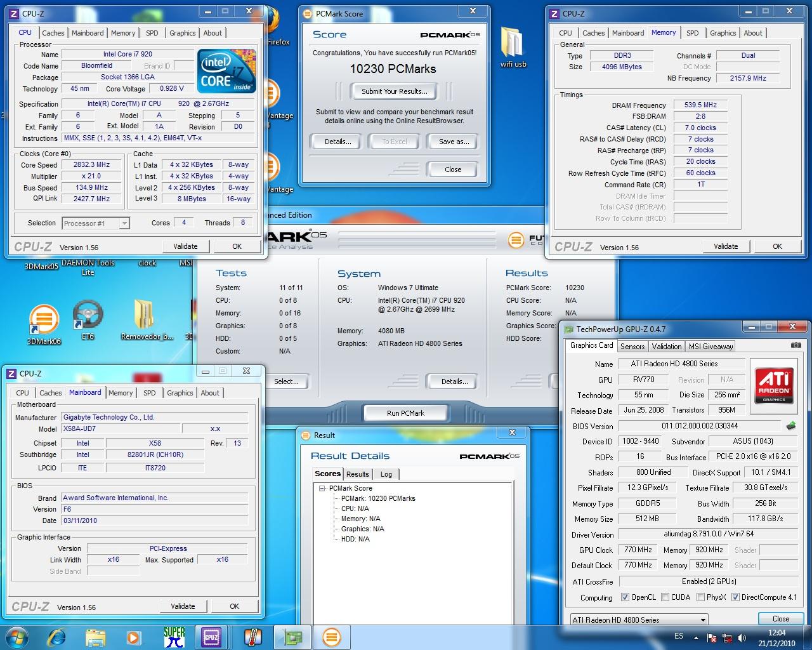The width and height of the screenshot is (812, 650).
Task: Toggle the DirectCompute 4.1 checkbox
Action: click(x=735, y=597)
